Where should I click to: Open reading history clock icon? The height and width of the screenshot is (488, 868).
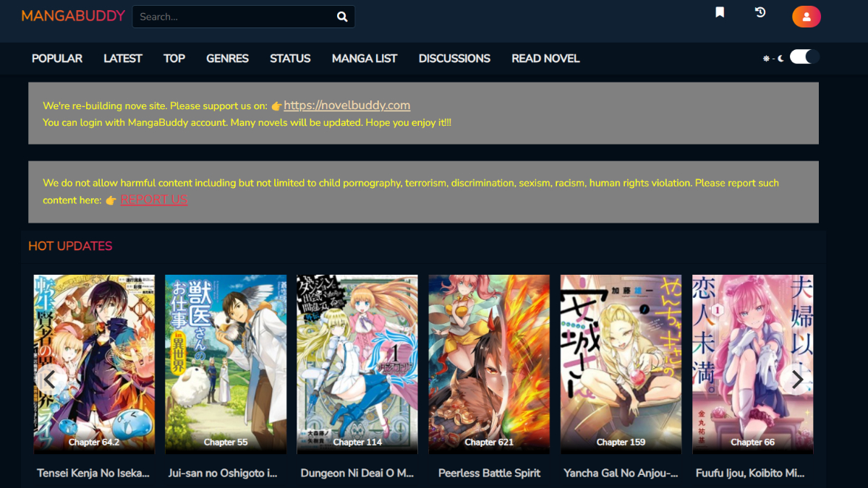click(760, 12)
